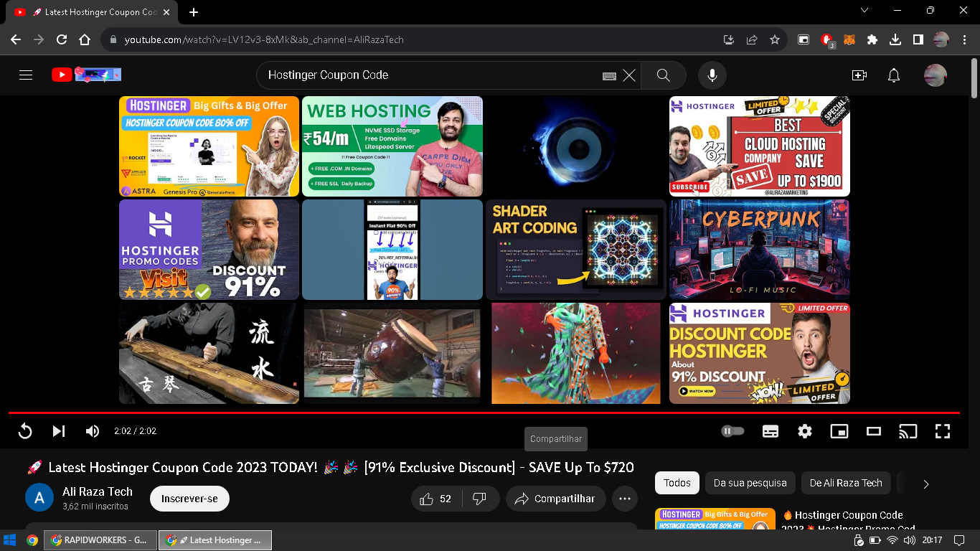This screenshot has height=551, width=980.
Task: Clear the search box text with X
Action: tap(629, 75)
